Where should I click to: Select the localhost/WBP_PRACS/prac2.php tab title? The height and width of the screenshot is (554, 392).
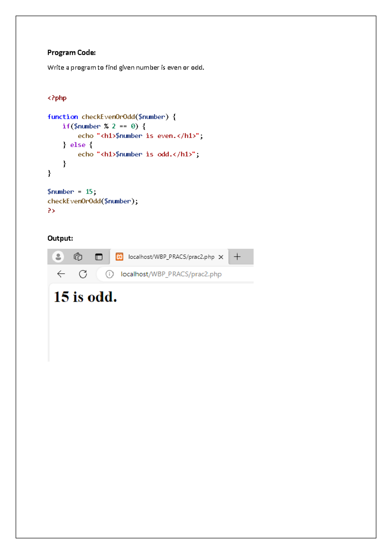coord(171,257)
